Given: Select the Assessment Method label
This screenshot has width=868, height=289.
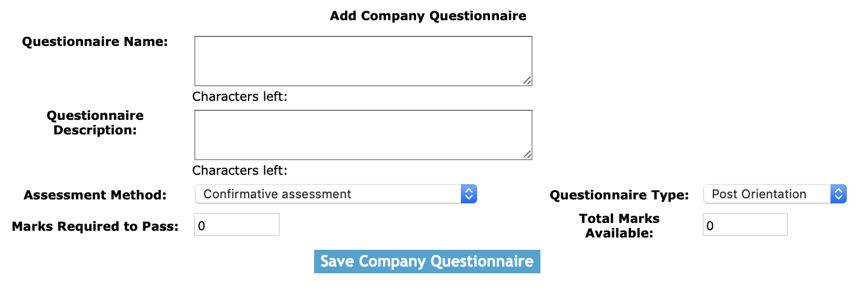Looking at the screenshot, I should click(x=95, y=195).
